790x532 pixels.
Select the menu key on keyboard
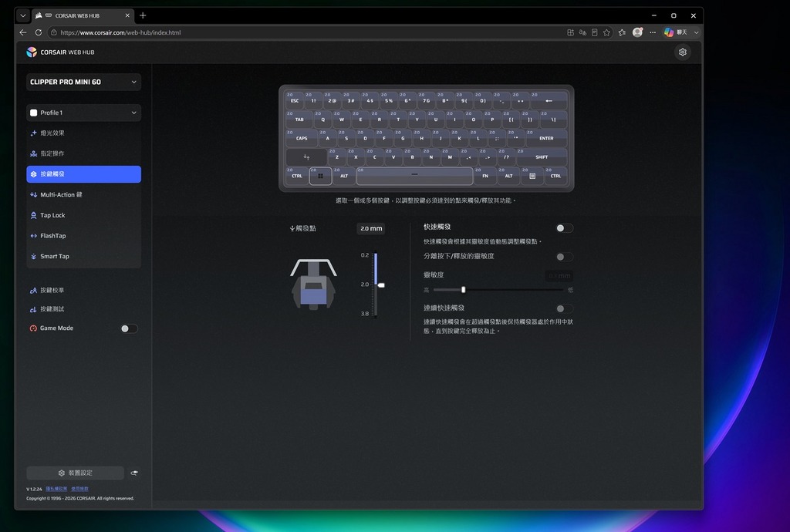point(532,176)
